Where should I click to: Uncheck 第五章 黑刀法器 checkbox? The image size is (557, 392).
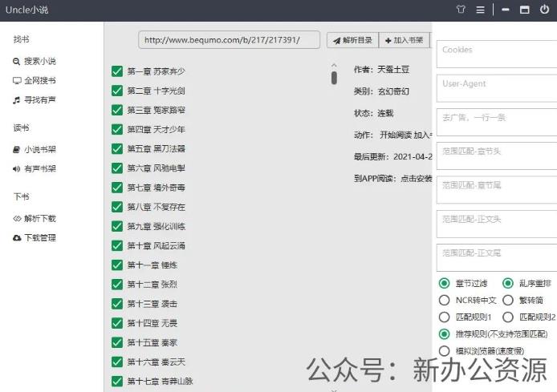click(x=117, y=148)
